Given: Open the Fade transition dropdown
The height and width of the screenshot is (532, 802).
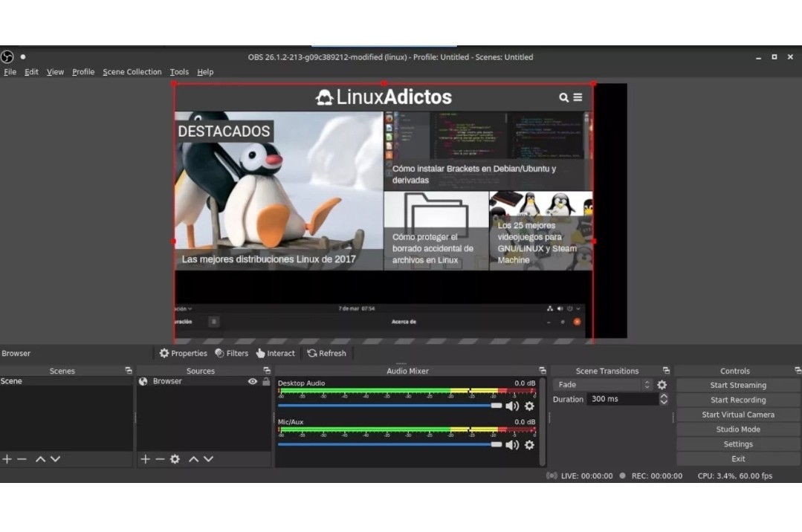Looking at the screenshot, I should coord(603,384).
